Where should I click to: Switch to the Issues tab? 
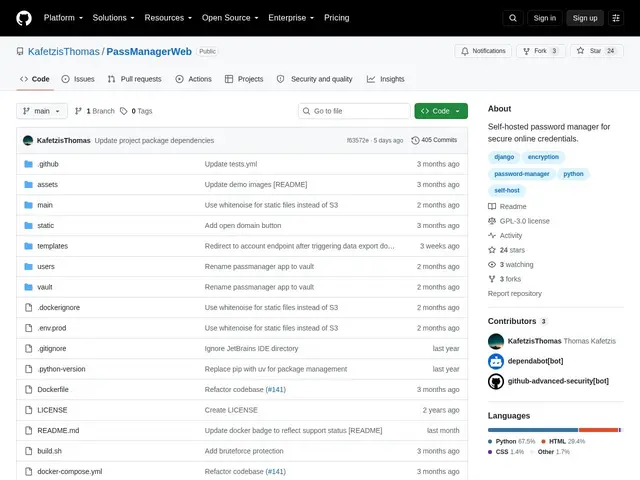(78, 79)
